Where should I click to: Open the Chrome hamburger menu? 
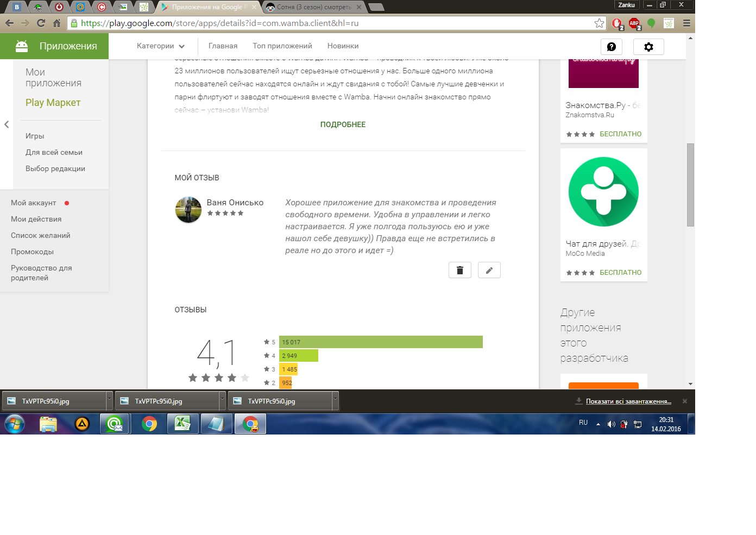[x=686, y=23]
